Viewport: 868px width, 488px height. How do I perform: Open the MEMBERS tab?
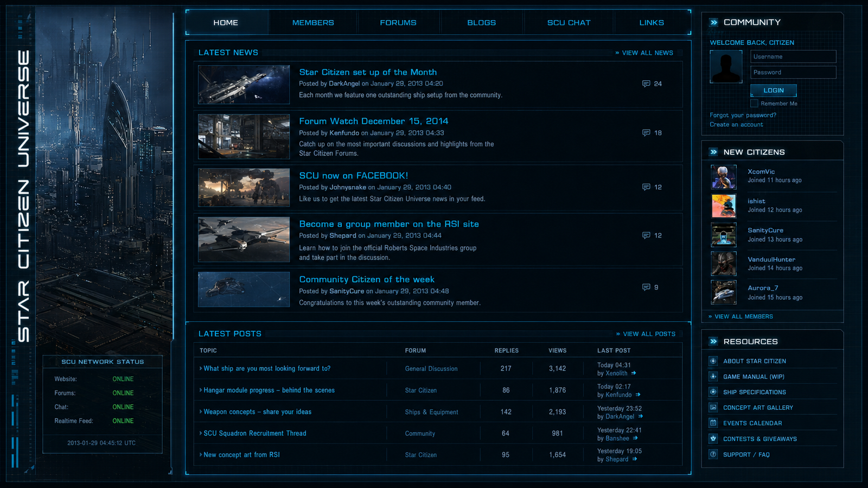pyautogui.click(x=313, y=22)
